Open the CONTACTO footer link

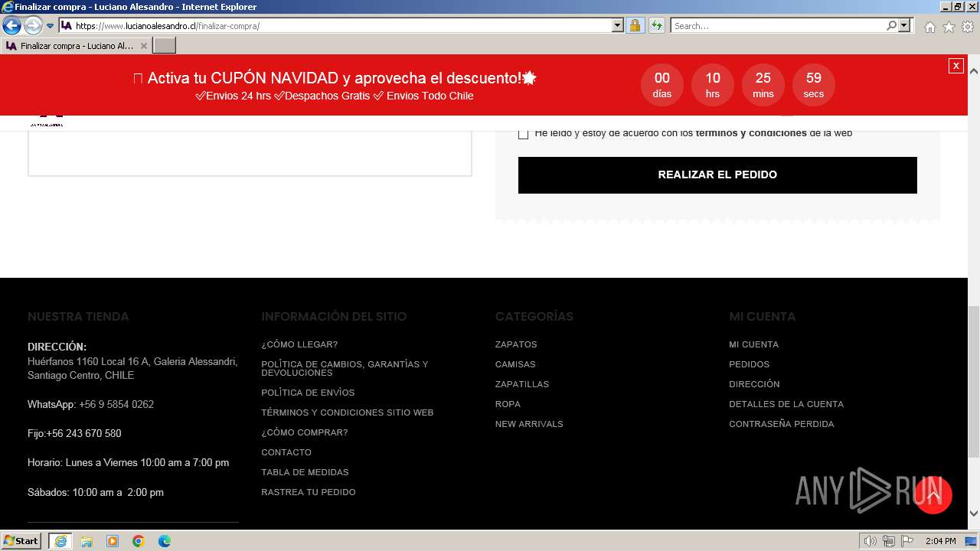pos(286,452)
